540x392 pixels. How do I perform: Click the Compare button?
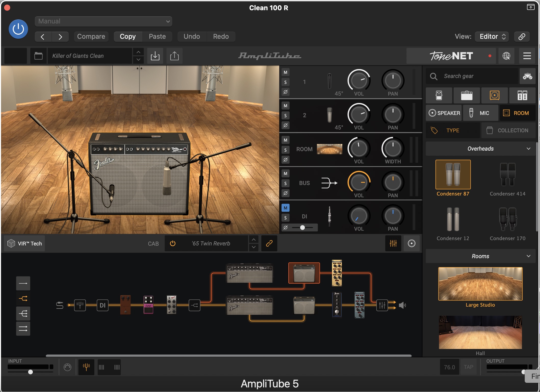(x=91, y=36)
